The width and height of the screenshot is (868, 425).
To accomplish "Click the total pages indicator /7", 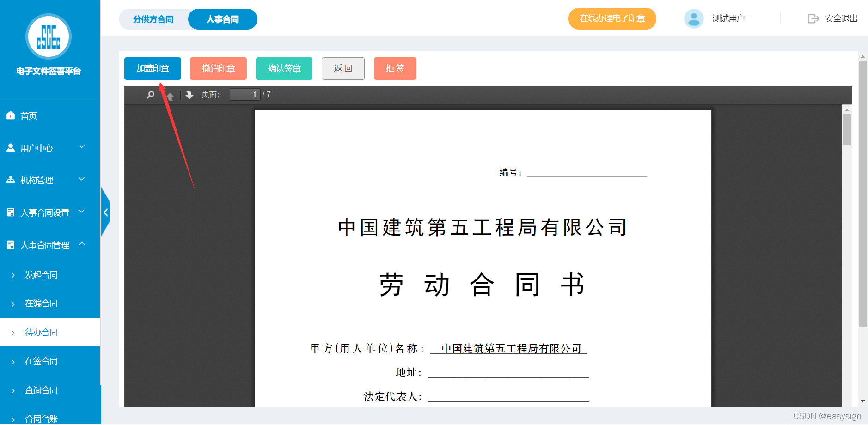I will [267, 94].
